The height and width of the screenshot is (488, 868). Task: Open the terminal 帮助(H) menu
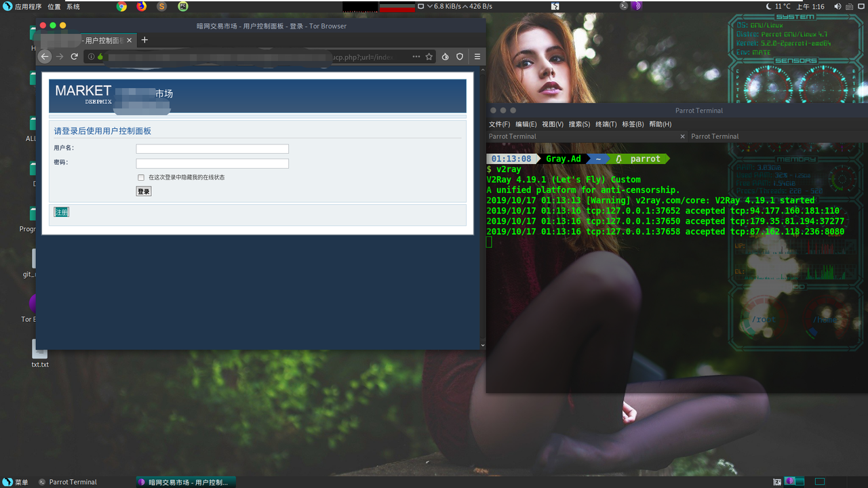(660, 124)
